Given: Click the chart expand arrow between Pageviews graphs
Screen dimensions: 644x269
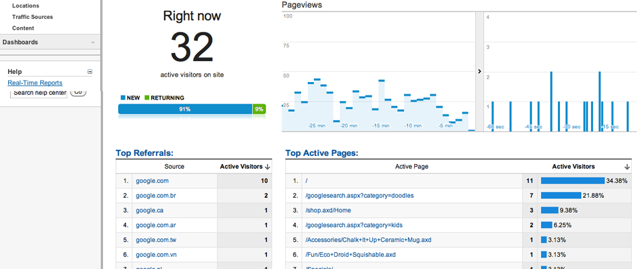Looking at the screenshot, I should click(x=479, y=71).
